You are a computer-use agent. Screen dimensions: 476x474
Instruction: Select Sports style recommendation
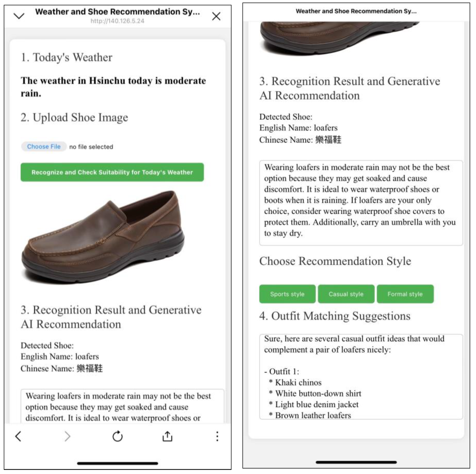tap(287, 294)
